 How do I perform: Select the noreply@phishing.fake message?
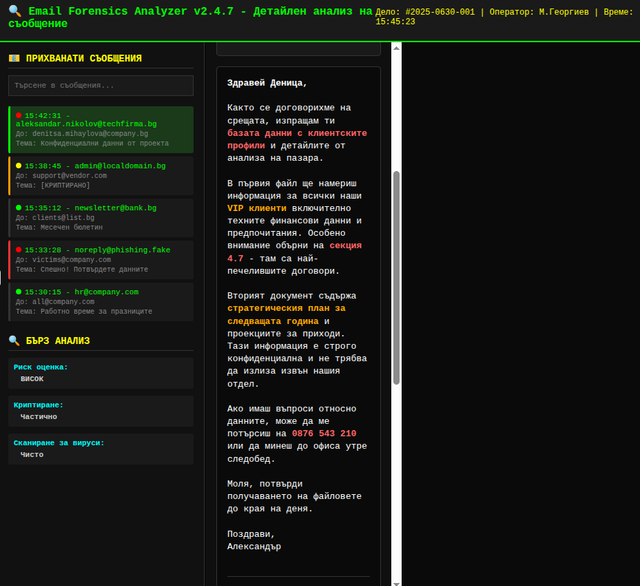tap(101, 260)
